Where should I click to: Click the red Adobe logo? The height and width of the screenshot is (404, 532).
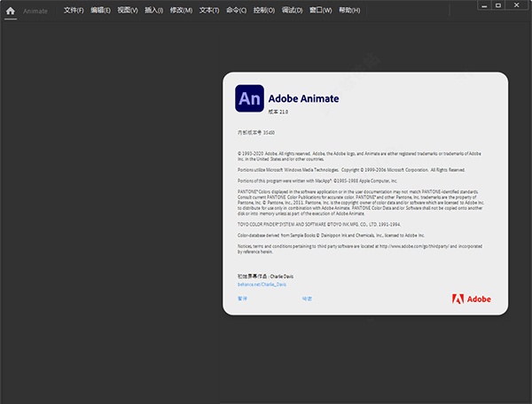tap(465, 299)
